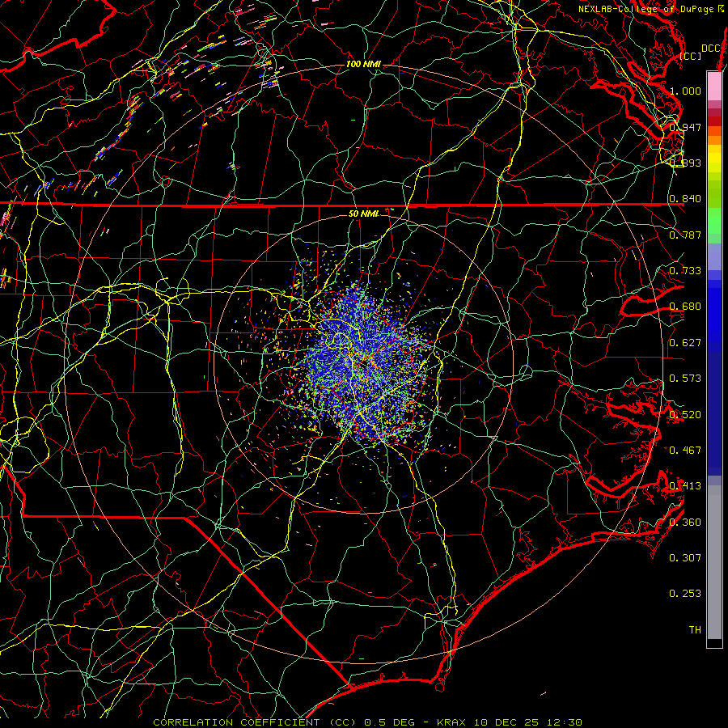Click the TH threshold label
This screenshot has height=728, width=728.
click(x=695, y=630)
